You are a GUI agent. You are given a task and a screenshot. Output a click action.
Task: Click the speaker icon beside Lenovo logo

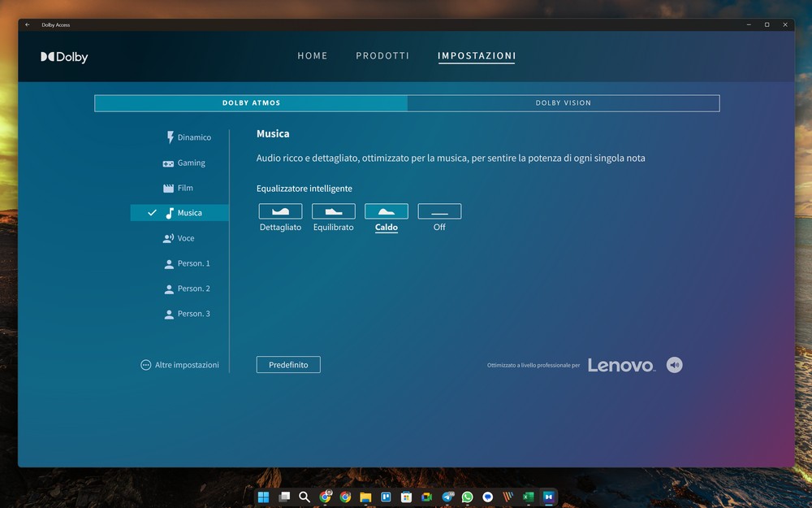[674, 365]
